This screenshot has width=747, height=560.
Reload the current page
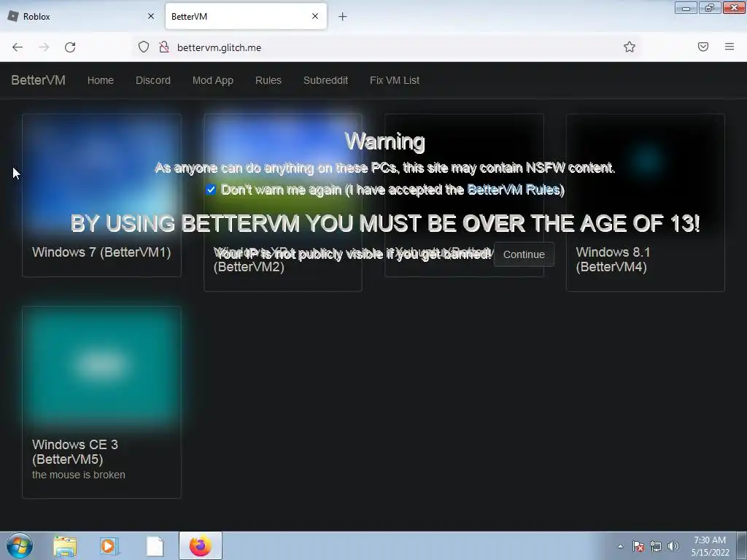coord(70,47)
